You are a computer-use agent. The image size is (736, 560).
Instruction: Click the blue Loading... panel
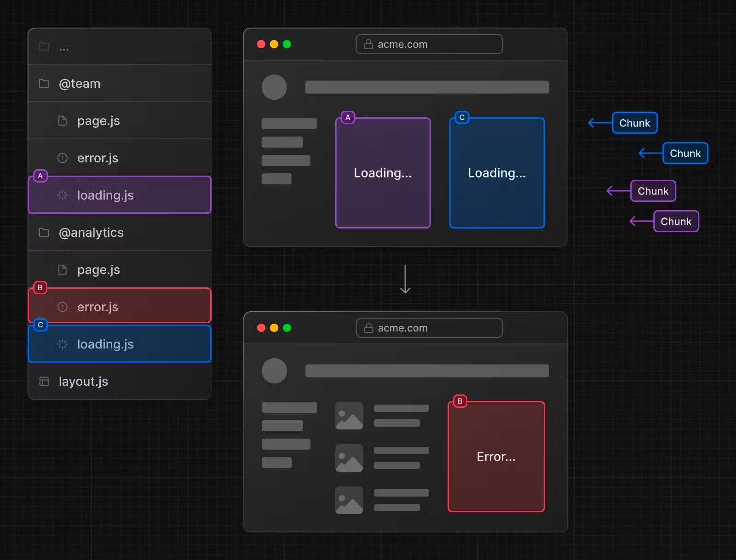pyautogui.click(x=497, y=173)
